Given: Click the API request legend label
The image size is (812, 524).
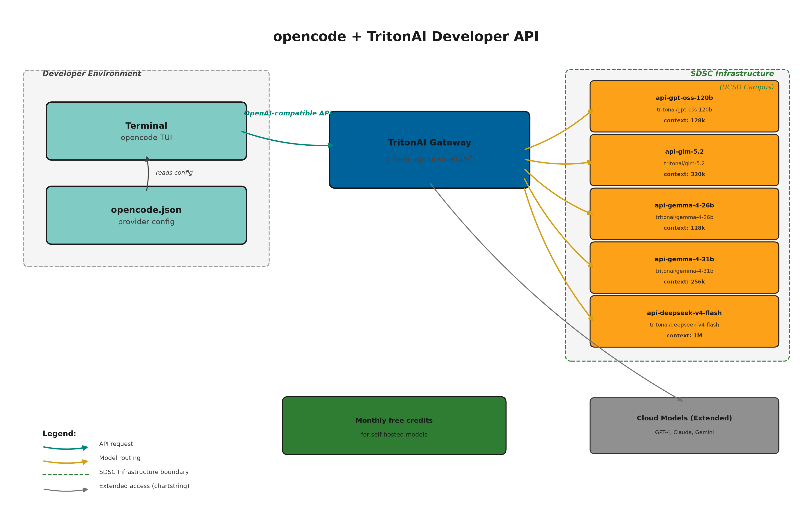Looking at the screenshot, I should (x=116, y=444).
